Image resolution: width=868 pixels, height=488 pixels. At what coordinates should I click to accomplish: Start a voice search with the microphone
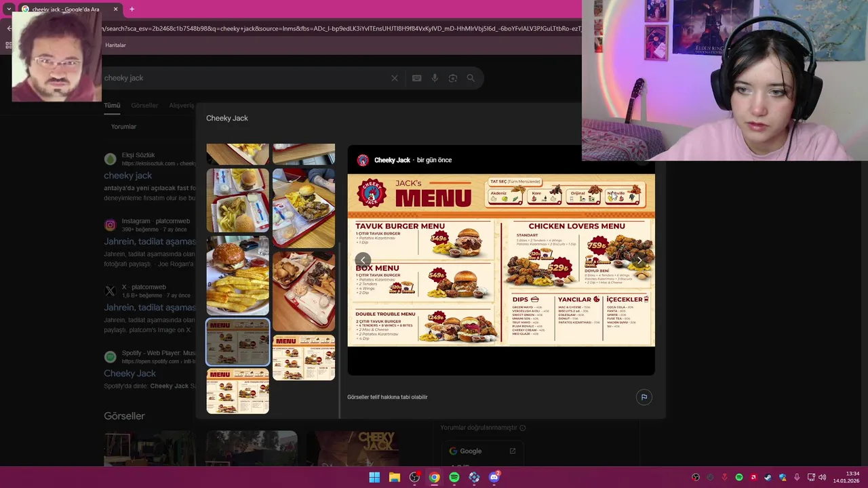pyautogui.click(x=435, y=78)
